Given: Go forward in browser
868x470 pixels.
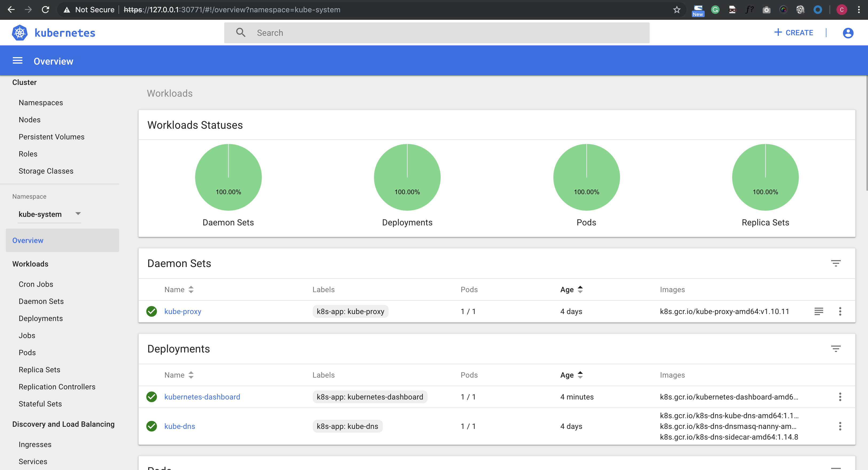Looking at the screenshot, I should pos(28,9).
